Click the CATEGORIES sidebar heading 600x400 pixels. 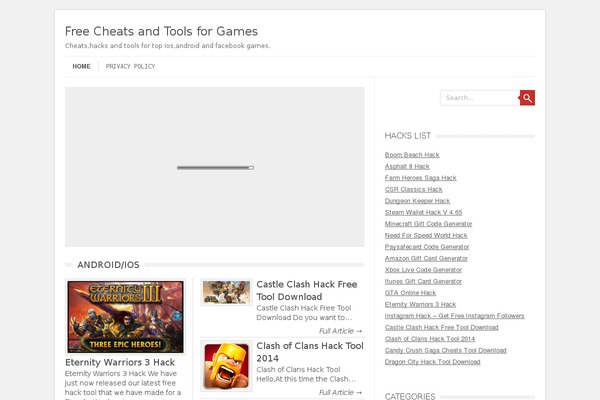pos(410,396)
